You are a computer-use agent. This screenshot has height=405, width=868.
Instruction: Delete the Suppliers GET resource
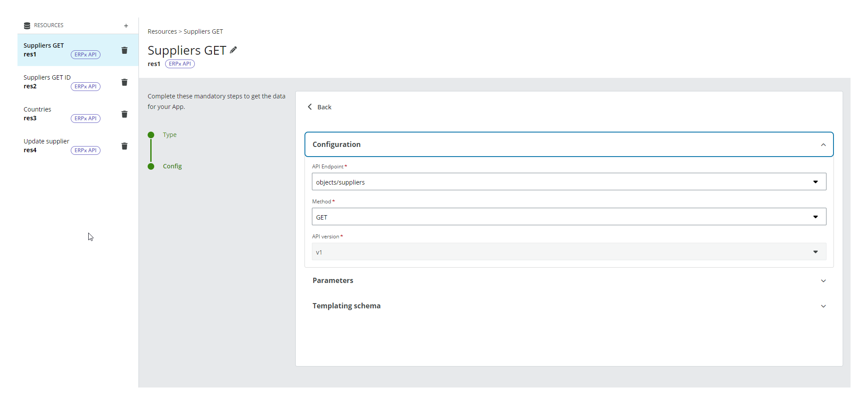tap(124, 50)
